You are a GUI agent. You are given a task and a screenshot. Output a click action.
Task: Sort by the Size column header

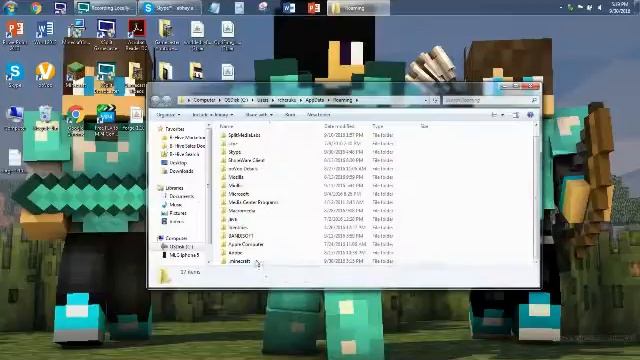(x=424, y=127)
